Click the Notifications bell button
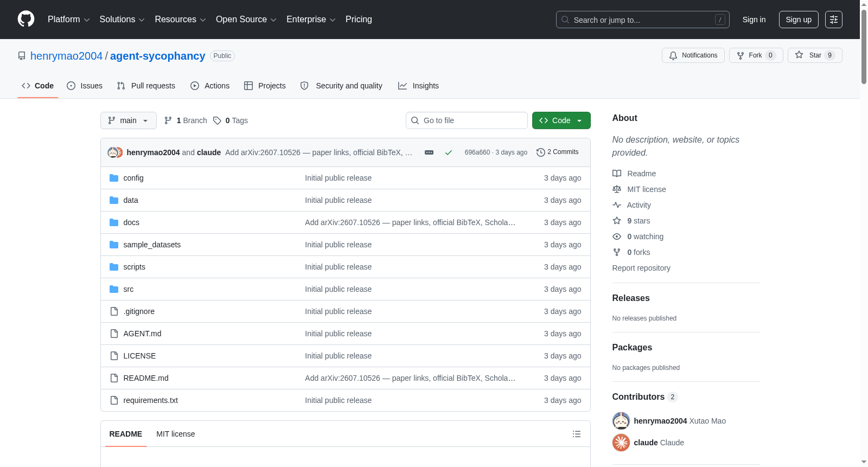Image resolution: width=868 pixels, height=467 pixels. [x=693, y=55]
